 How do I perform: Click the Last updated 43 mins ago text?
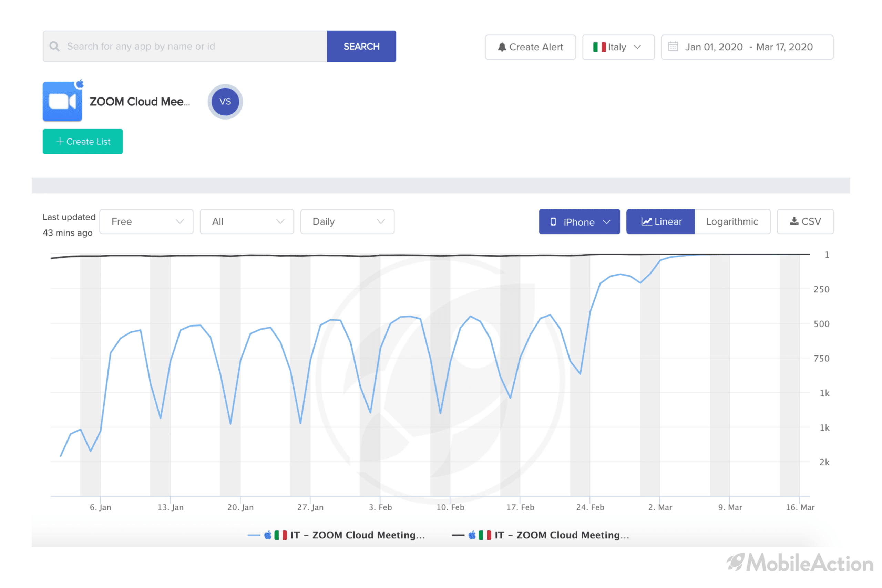pos(69,225)
